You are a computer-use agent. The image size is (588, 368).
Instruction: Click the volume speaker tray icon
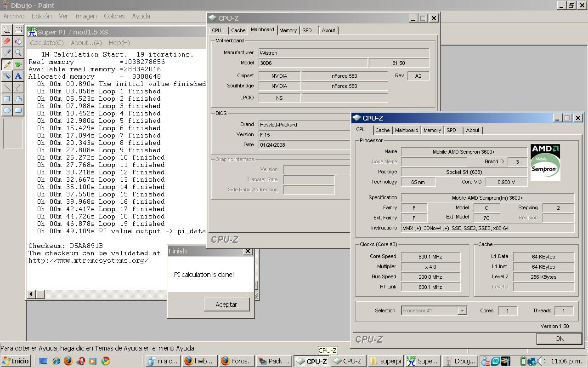pyautogui.click(x=541, y=361)
